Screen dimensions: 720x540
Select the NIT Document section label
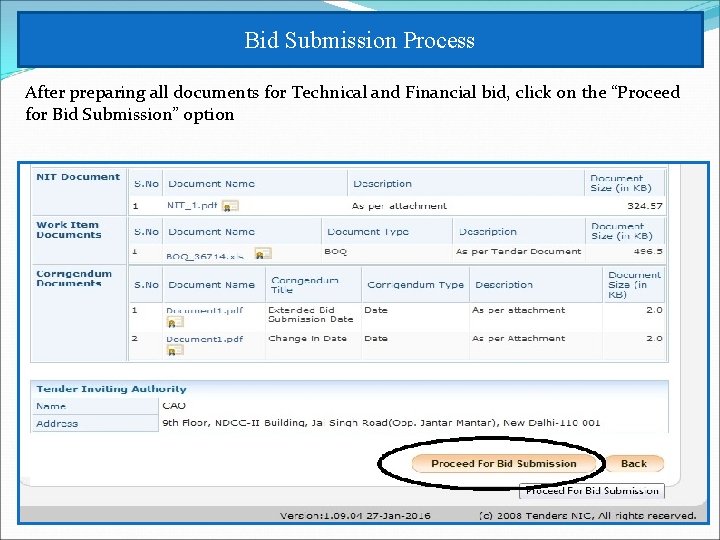click(78, 177)
